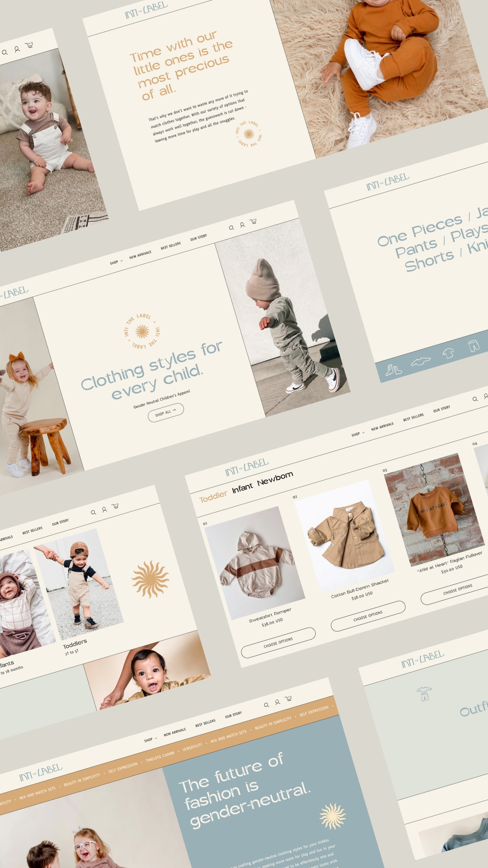
Task: Expand SHOP dropdown on the product listing page
Action: (358, 434)
